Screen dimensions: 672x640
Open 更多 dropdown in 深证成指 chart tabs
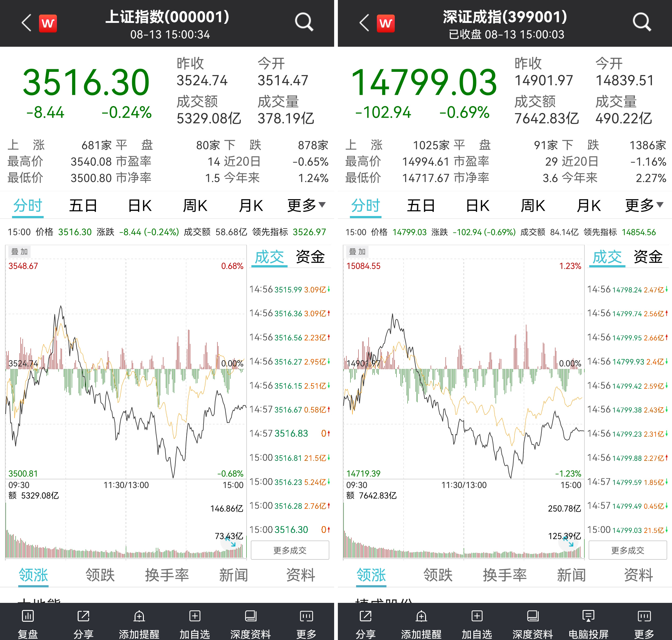tap(644, 206)
